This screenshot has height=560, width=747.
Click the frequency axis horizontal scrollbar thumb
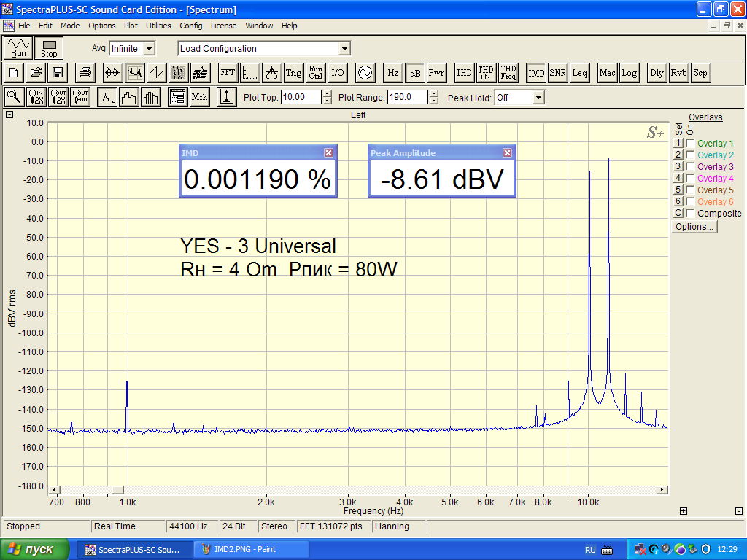tap(118, 489)
